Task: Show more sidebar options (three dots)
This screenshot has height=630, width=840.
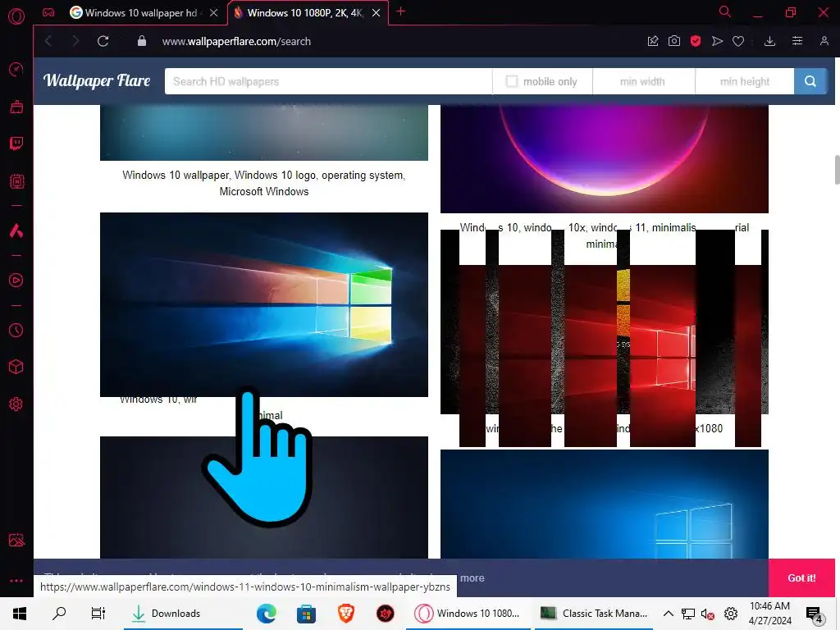Action: tap(16, 581)
